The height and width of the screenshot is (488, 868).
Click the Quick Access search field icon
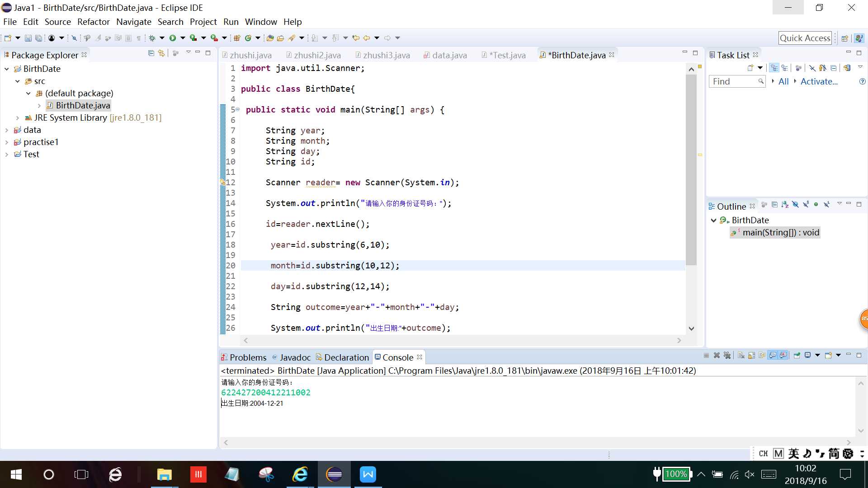805,38
